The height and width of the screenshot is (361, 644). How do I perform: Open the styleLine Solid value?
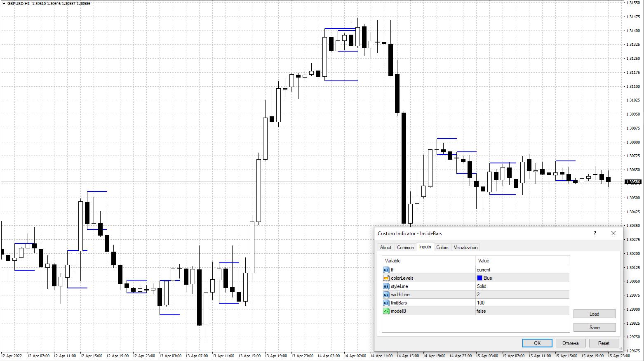point(482,286)
